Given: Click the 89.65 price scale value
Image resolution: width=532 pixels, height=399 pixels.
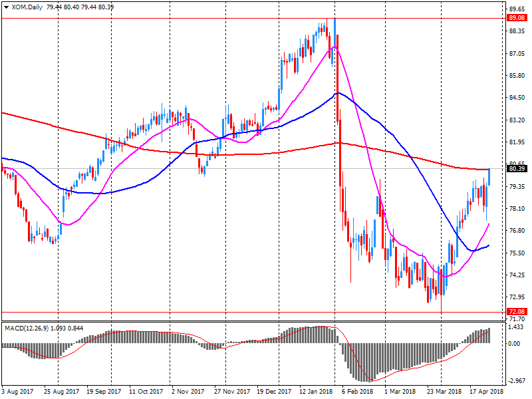Looking at the screenshot, I should click(x=517, y=9).
